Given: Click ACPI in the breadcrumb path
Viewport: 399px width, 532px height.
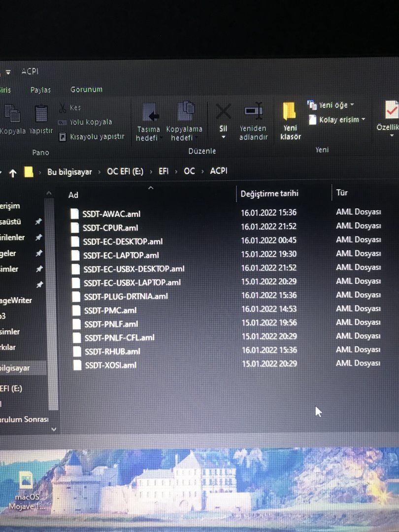Looking at the screenshot, I should [x=219, y=170].
